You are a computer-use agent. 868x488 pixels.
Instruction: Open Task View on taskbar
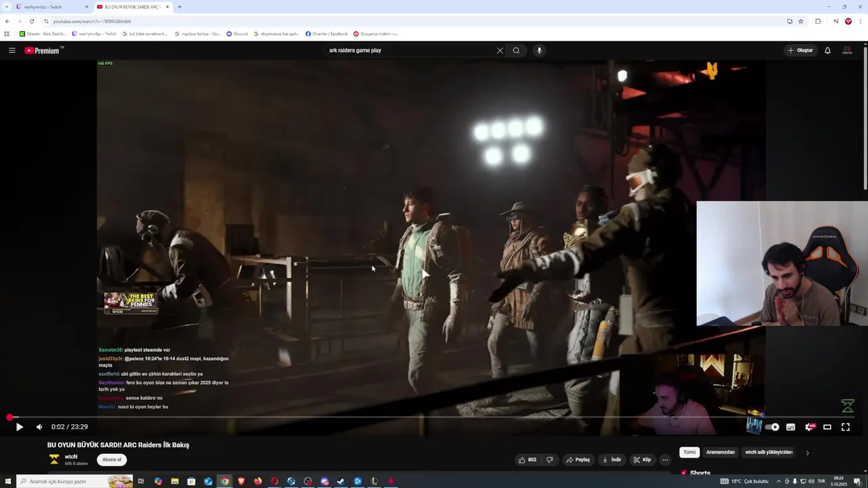pos(141,481)
